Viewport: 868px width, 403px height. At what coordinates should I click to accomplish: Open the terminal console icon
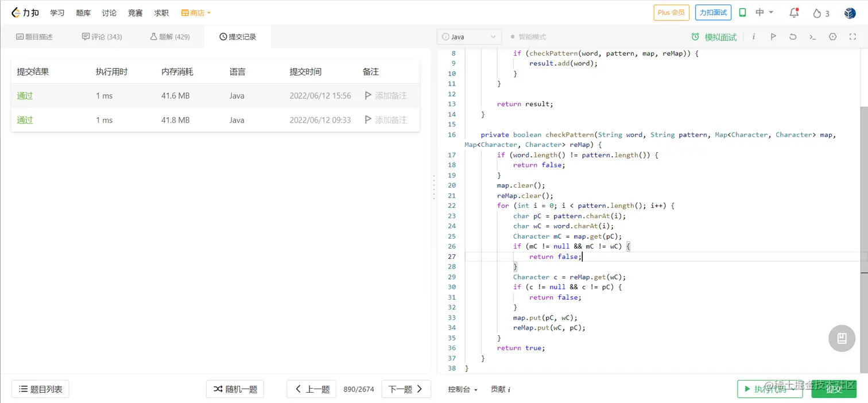click(812, 37)
